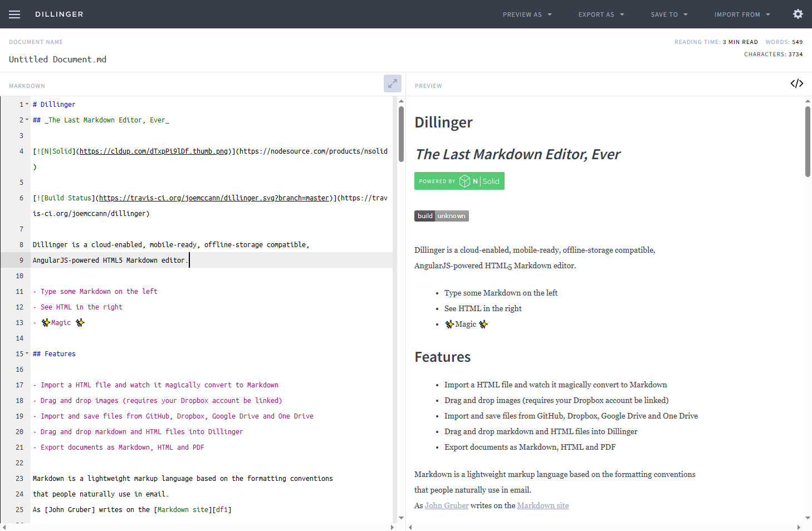Image resolution: width=812 pixels, height=531 pixels.
Task: Click the preview horizontal scroll right arrow
Action: pos(799,527)
